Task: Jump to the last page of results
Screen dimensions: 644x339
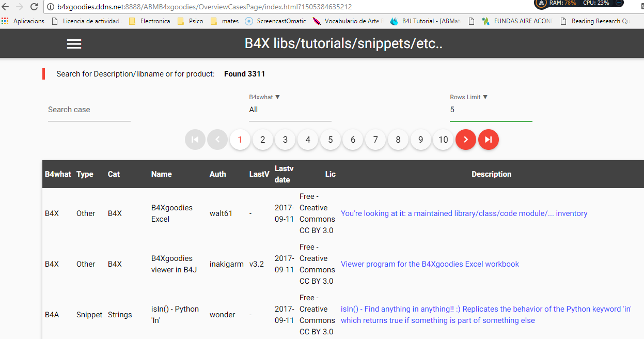Action: tap(488, 140)
